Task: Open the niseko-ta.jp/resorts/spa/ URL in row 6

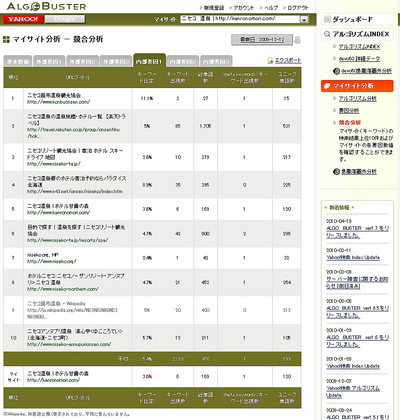Action: (x=68, y=240)
